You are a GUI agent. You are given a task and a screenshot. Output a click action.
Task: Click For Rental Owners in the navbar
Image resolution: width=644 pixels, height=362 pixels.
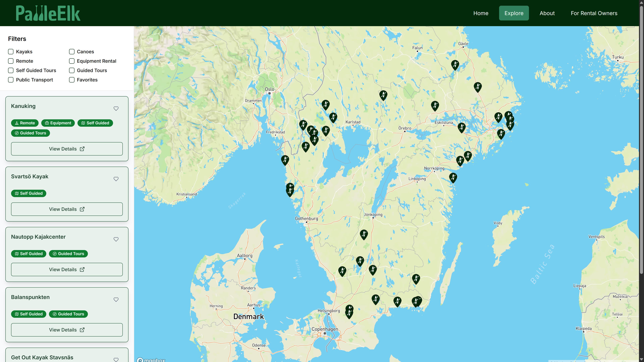coord(594,13)
